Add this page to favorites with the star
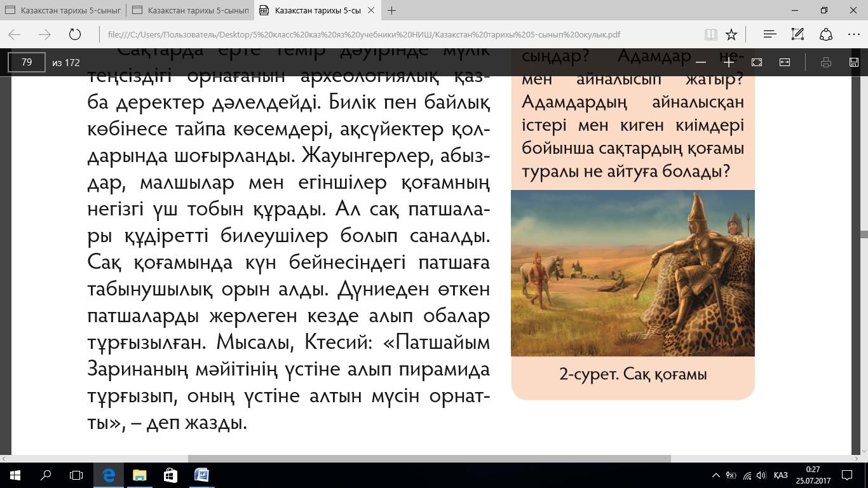 731,34
